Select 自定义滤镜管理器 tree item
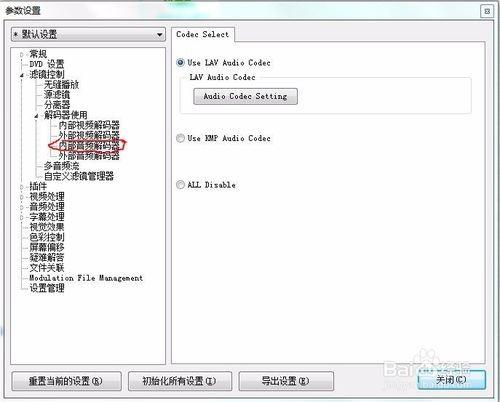The image size is (500, 402). coord(79,176)
